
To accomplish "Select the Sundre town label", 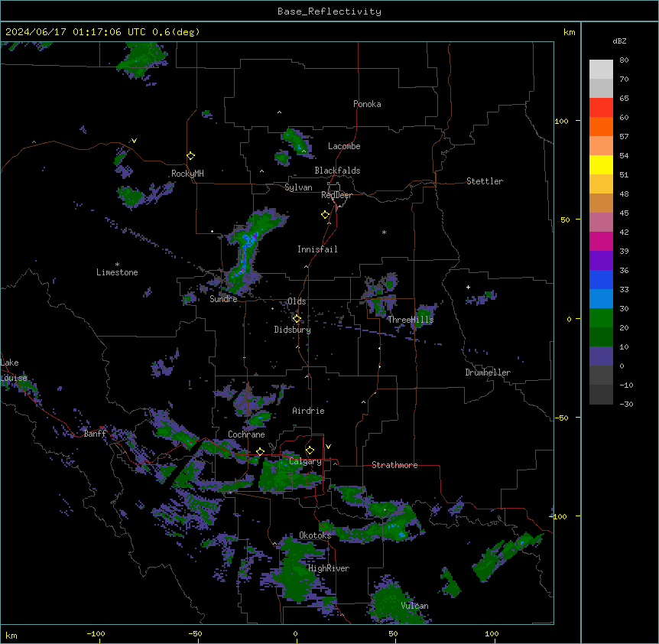I will (223, 299).
